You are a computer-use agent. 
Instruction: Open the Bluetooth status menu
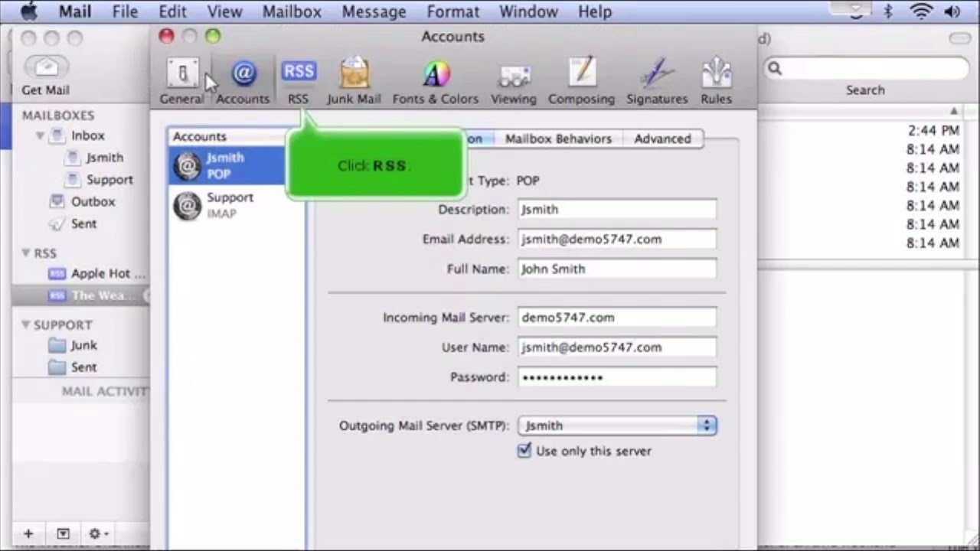[888, 11]
